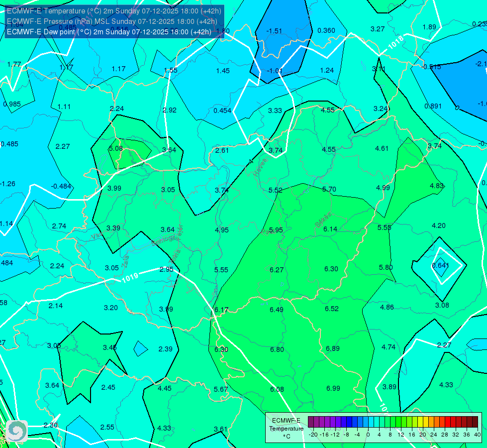
Task: Click the 4.20 grid value
Action: pyautogui.click(x=439, y=225)
